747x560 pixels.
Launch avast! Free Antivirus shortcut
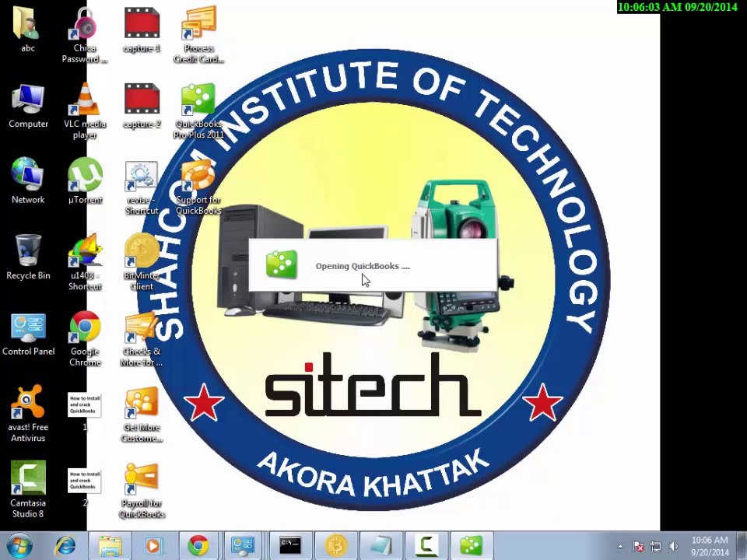[28, 413]
